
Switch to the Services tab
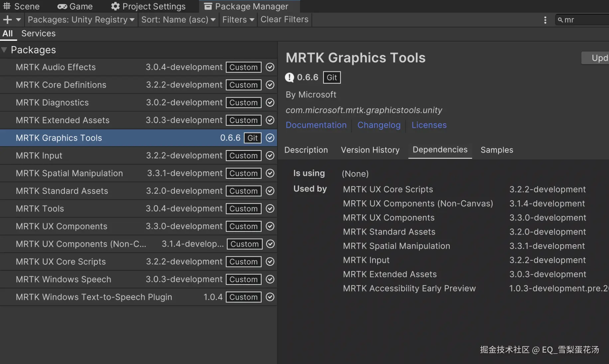pos(38,34)
